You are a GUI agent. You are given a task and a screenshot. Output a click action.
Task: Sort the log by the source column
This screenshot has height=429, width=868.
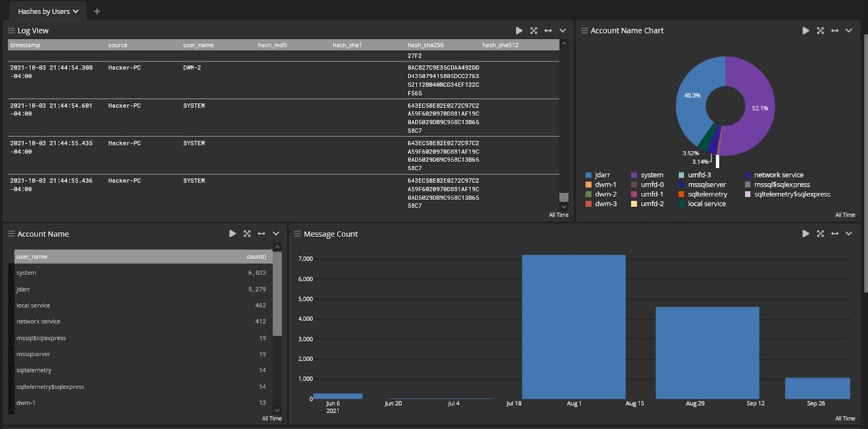point(118,45)
